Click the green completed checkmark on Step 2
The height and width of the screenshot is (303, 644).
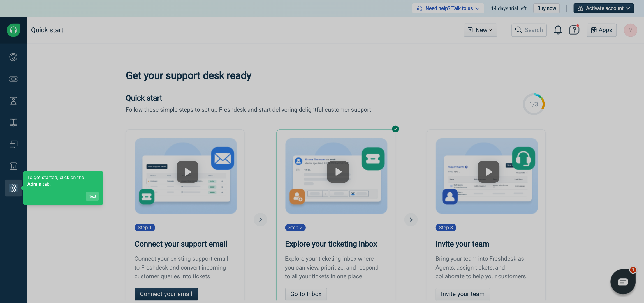(x=395, y=129)
